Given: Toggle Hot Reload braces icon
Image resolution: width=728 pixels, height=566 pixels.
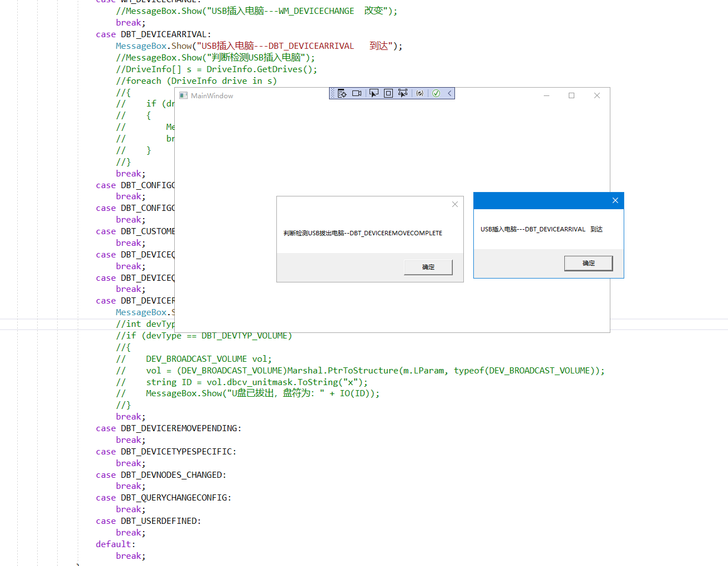Looking at the screenshot, I should 419,93.
